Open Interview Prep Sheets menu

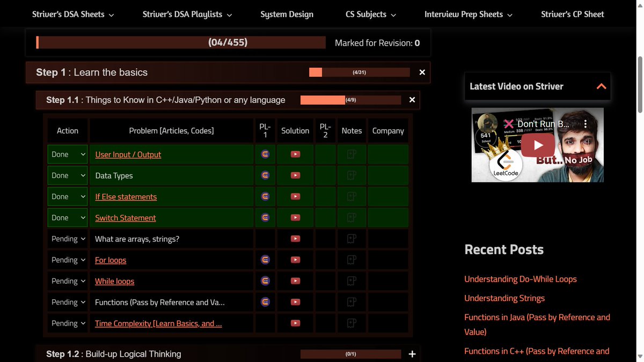coord(469,14)
